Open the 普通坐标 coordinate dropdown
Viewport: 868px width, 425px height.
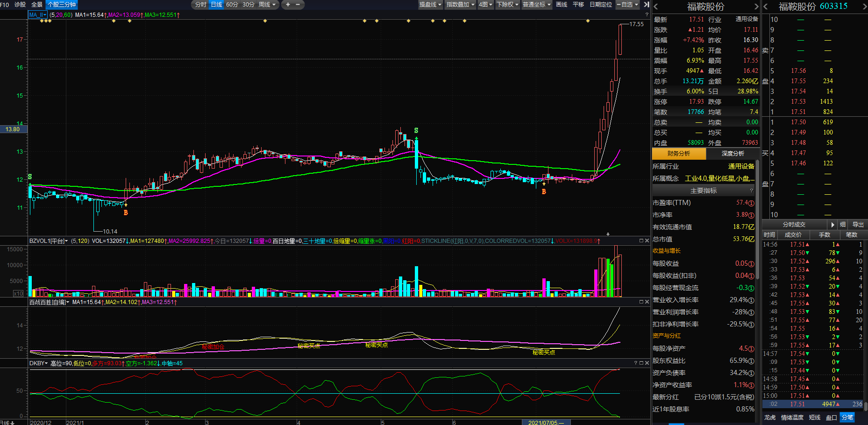coord(537,5)
